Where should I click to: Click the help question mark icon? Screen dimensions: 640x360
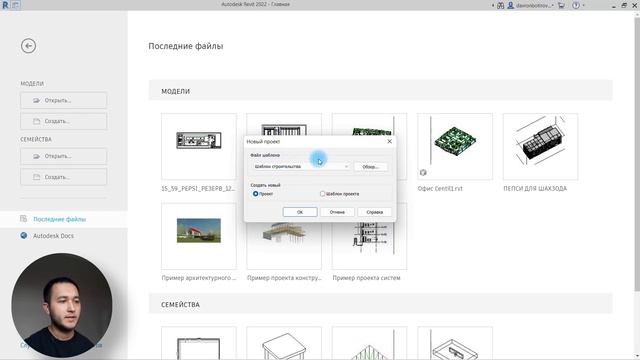(576, 5)
